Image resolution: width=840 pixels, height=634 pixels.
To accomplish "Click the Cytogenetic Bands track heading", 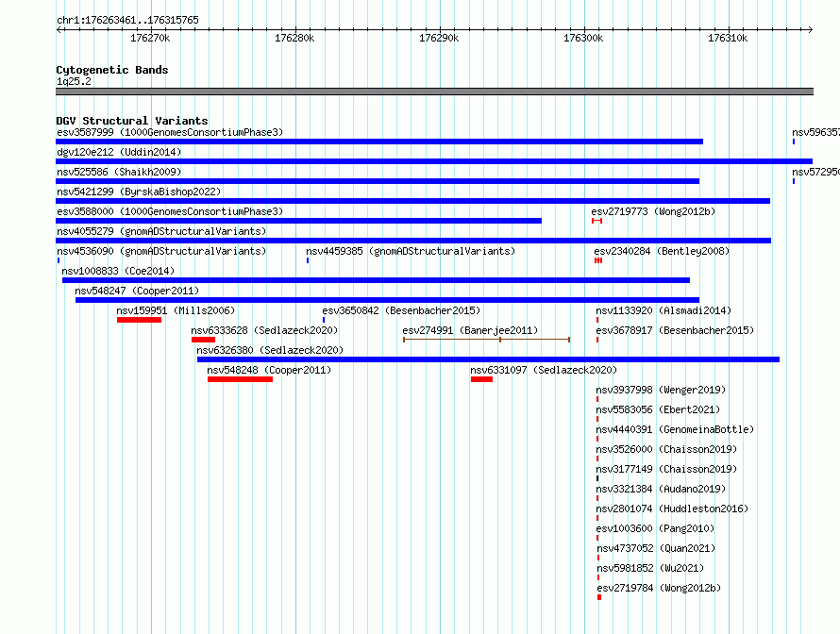I will pos(112,70).
